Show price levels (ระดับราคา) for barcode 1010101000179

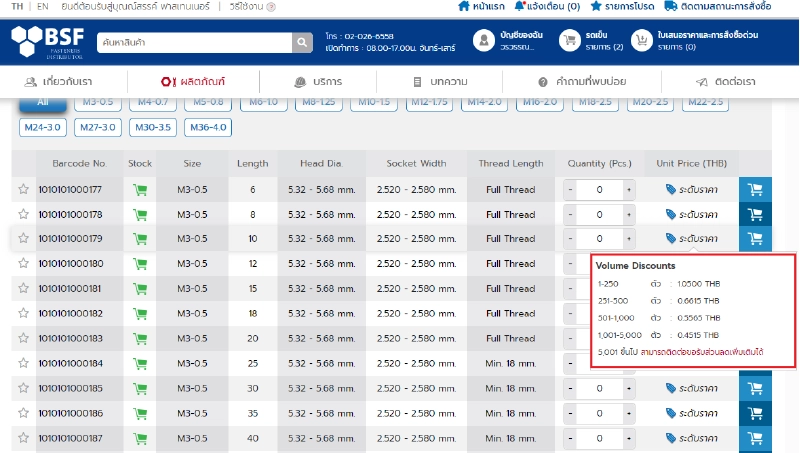point(692,239)
